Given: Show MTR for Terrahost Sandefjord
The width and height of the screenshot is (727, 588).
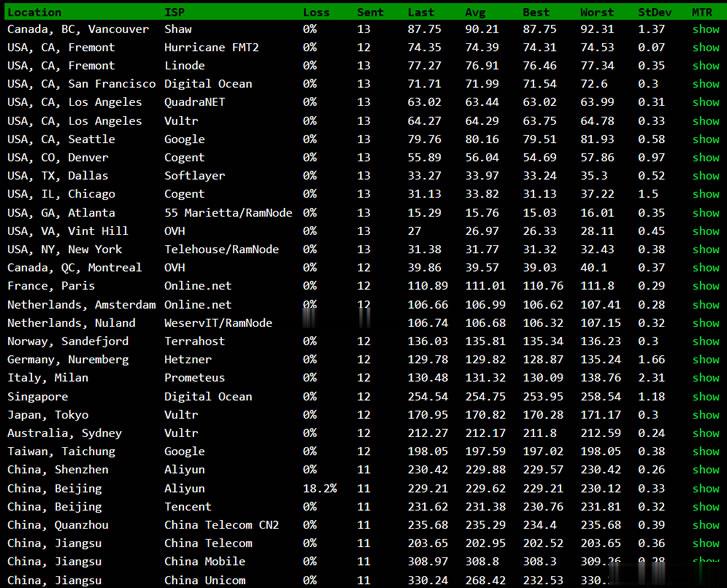Looking at the screenshot, I should (x=706, y=341).
